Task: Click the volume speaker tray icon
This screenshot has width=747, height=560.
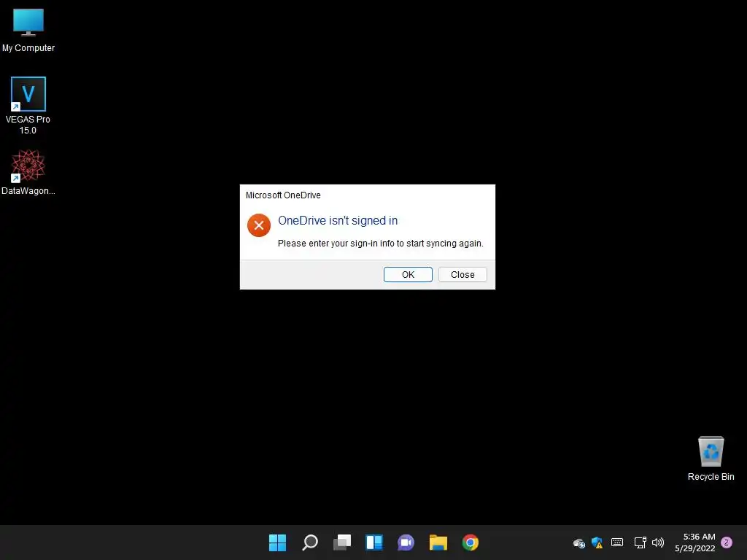Action: [658, 542]
